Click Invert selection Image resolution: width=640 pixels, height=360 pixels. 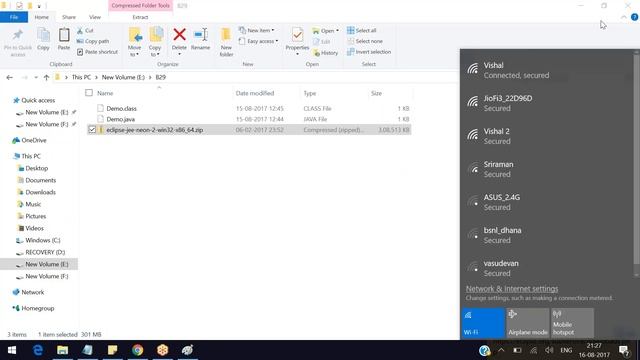369,52
